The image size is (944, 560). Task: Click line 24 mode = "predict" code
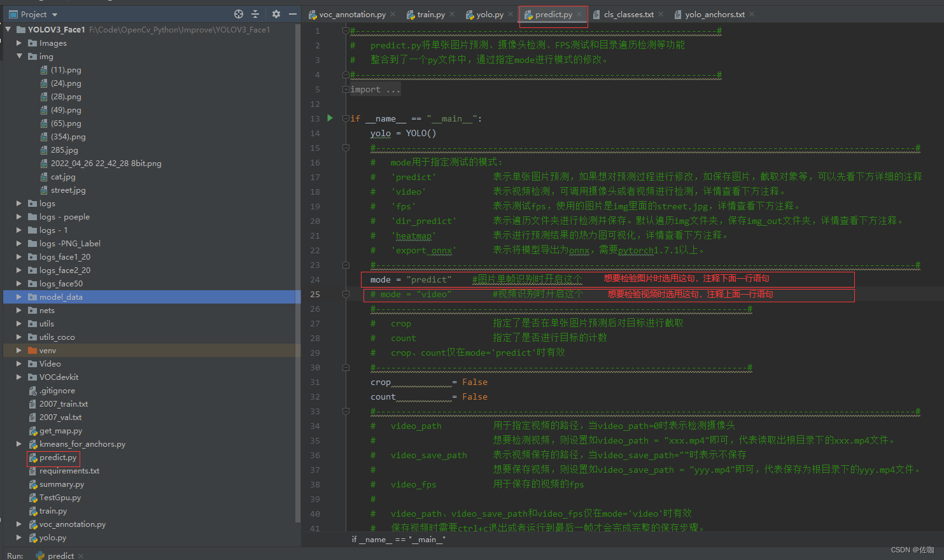pos(411,279)
